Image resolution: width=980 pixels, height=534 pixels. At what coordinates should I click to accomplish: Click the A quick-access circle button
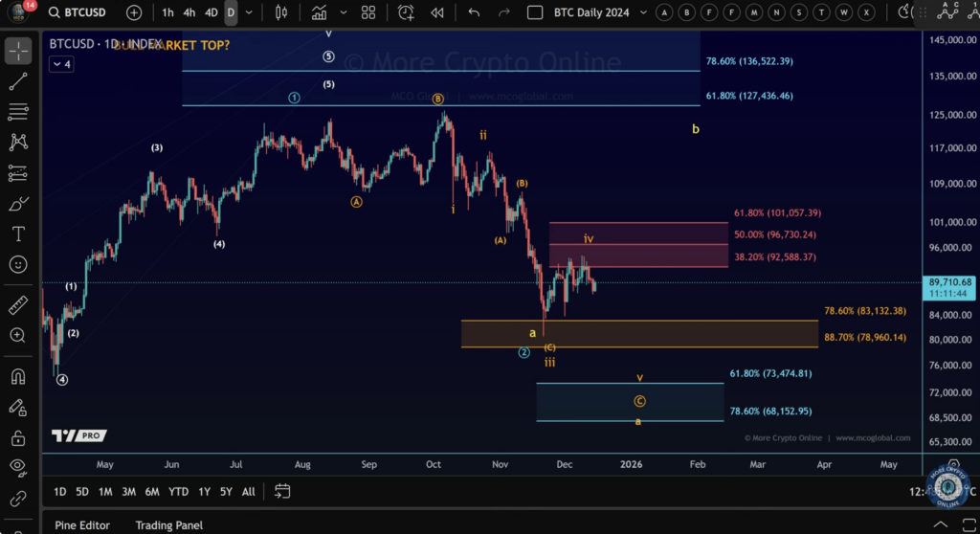pos(664,12)
